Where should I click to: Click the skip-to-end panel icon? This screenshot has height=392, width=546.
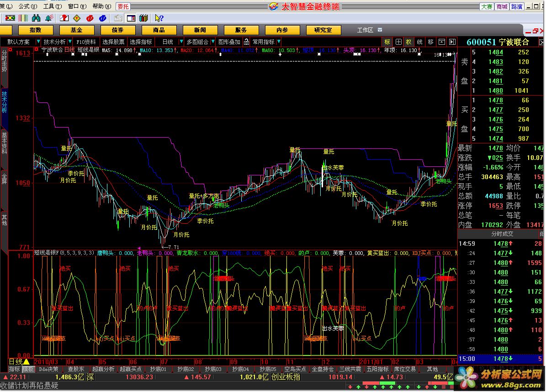[452, 42]
